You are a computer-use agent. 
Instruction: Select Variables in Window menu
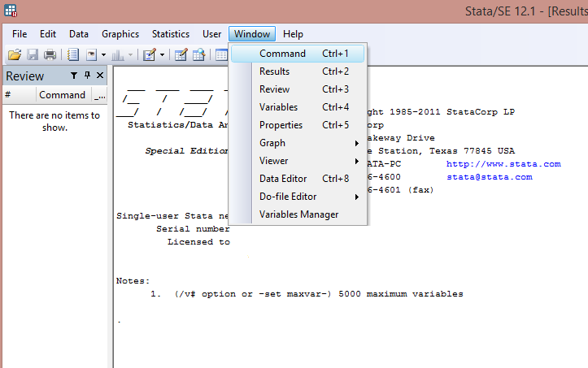click(x=298, y=107)
